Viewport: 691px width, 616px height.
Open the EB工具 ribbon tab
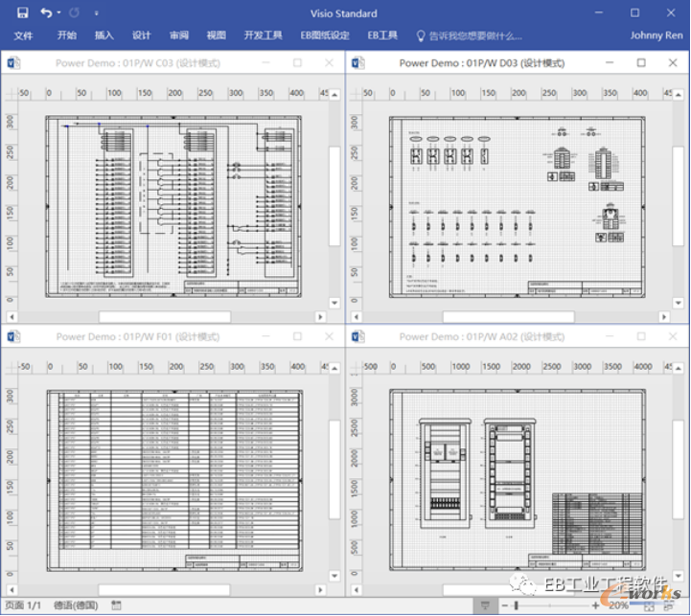[382, 35]
